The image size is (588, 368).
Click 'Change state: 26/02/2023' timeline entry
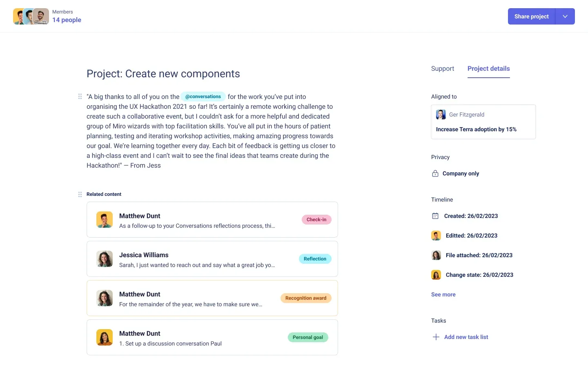click(479, 275)
